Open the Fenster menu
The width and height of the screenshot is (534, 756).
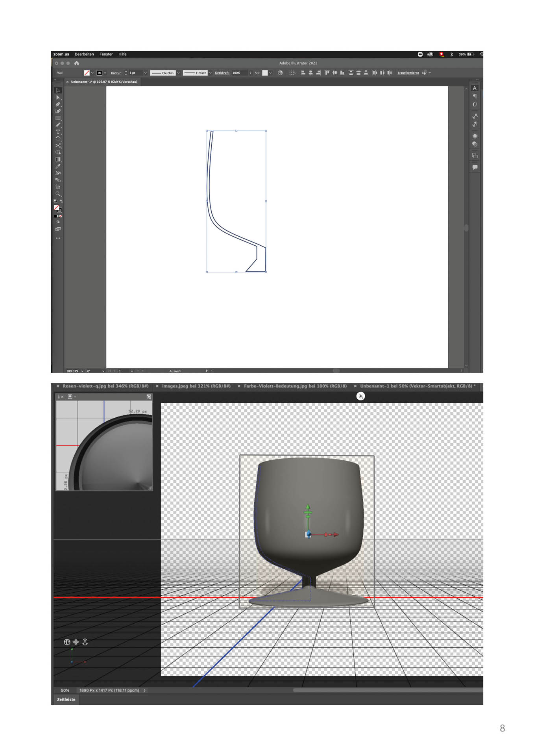[106, 54]
